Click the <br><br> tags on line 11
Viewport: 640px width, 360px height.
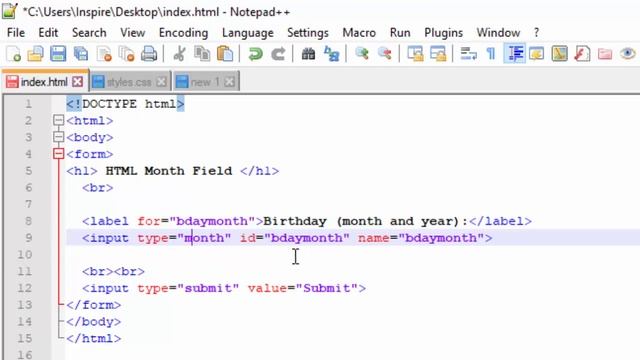coord(113,271)
